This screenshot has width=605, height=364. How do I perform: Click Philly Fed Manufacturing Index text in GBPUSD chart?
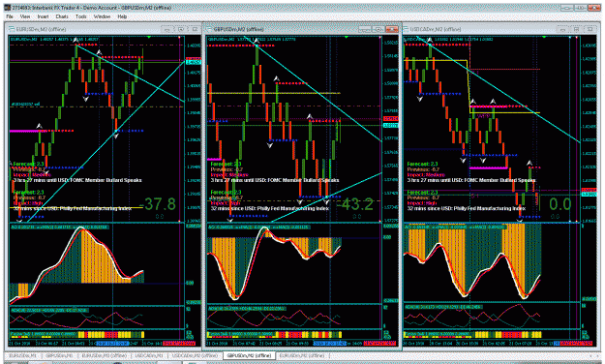point(293,208)
